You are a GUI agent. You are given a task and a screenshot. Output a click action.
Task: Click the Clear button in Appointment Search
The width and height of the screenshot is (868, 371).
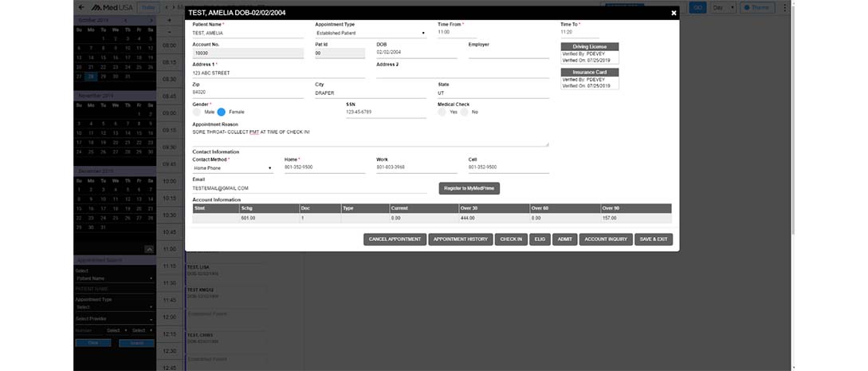click(93, 343)
